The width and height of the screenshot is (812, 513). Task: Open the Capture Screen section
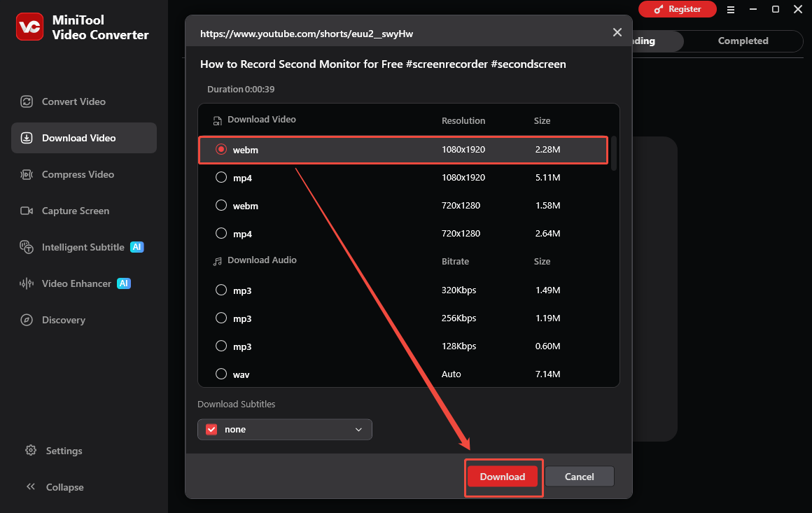click(84, 211)
